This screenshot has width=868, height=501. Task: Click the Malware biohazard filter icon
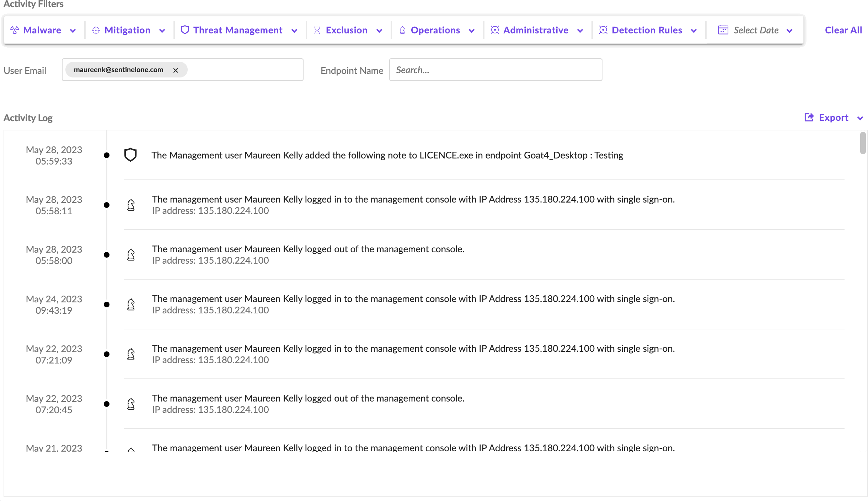(x=15, y=30)
